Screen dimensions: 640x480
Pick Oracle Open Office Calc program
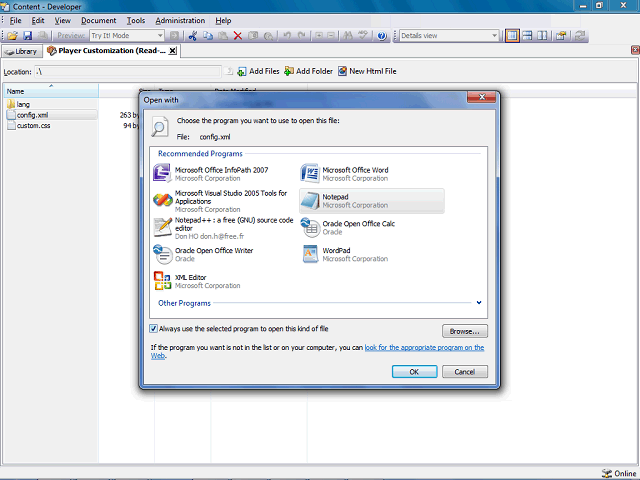pyautogui.click(x=371, y=228)
